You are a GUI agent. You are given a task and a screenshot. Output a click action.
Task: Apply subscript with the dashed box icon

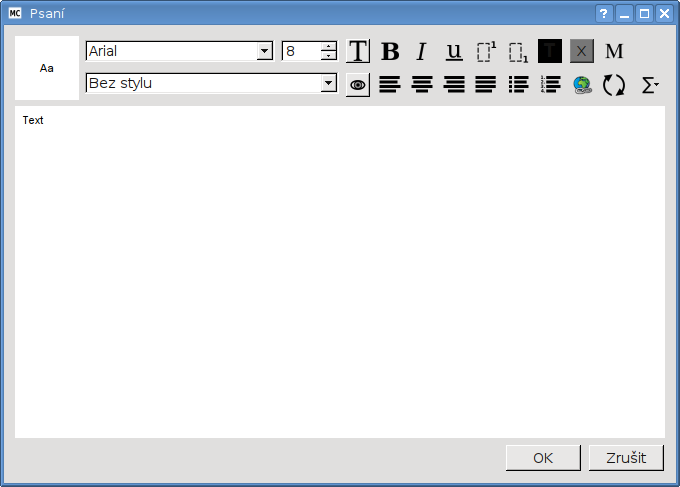tap(518, 51)
